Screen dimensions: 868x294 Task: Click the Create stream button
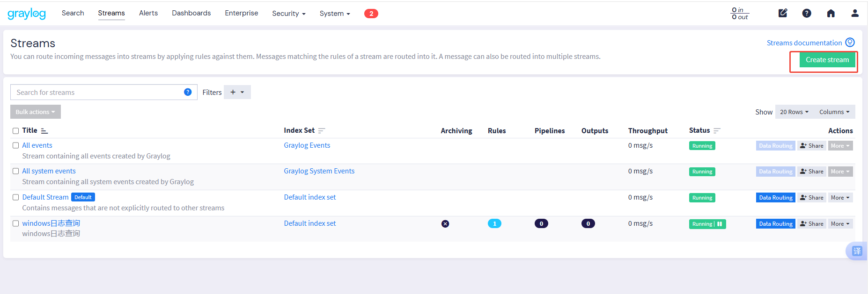click(x=827, y=60)
